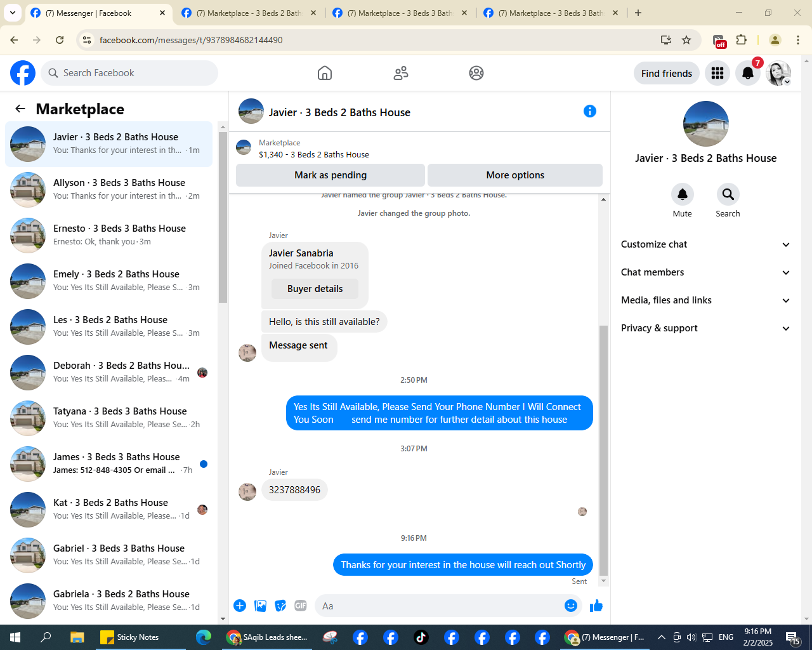
Task: Click Find friends button
Action: [667, 73]
